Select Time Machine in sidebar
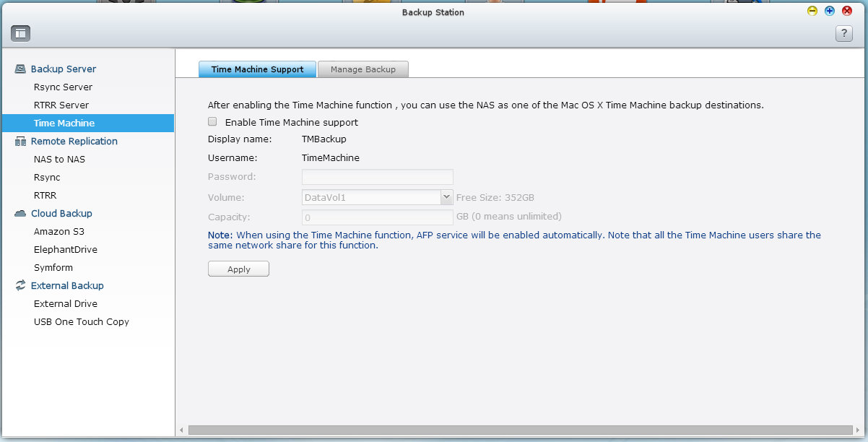868x442 pixels. (87, 123)
